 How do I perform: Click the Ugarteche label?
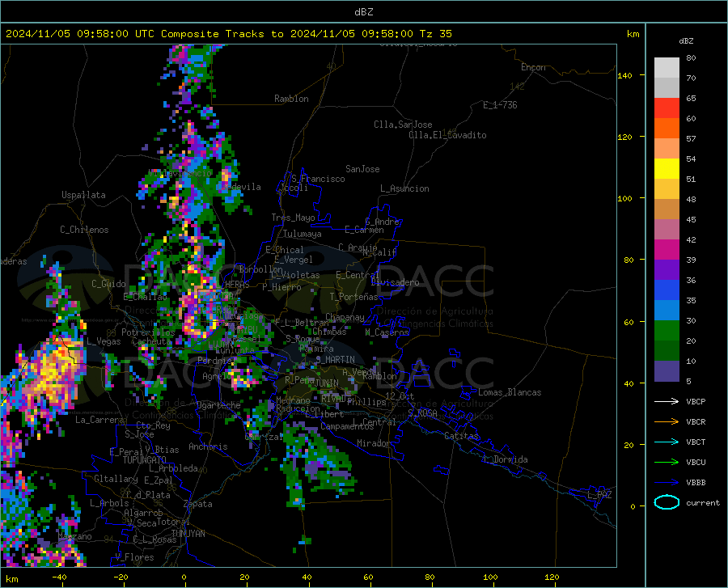[x=218, y=405]
